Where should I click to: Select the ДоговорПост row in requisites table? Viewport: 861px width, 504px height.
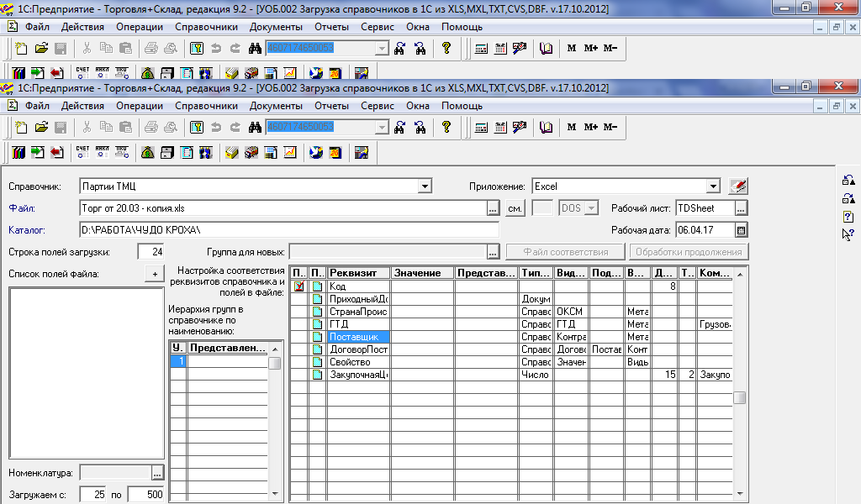coord(511,349)
